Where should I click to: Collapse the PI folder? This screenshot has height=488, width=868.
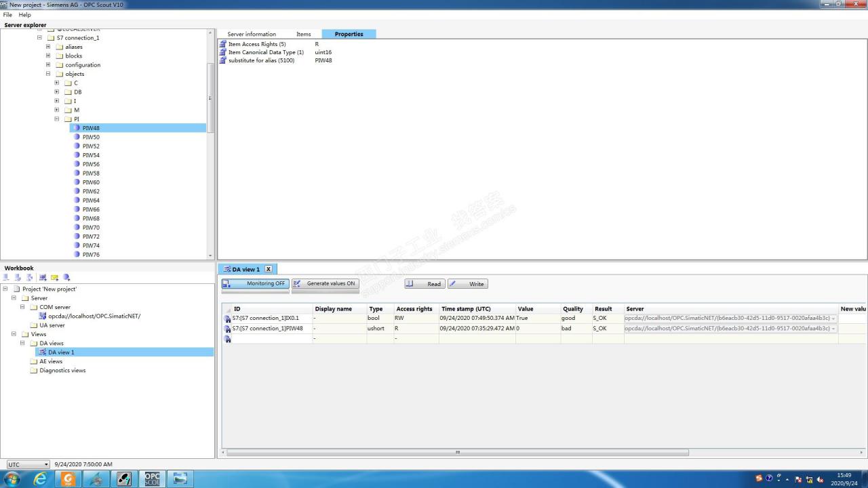pos(57,119)
